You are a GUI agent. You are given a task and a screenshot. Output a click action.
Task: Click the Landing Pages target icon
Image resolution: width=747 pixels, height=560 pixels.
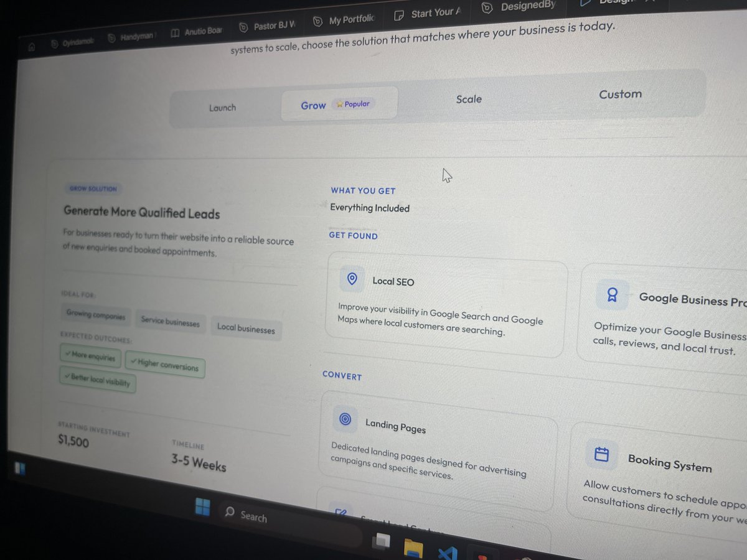[345, 419]
